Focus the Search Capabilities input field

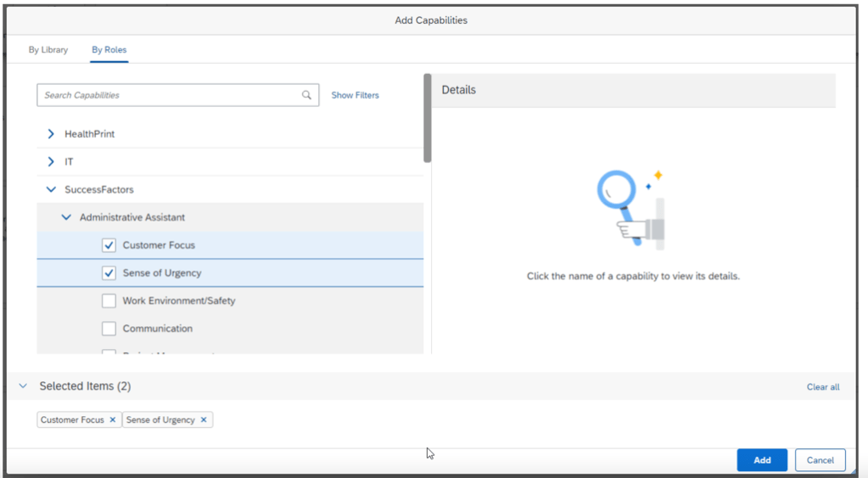click(170, 95)
